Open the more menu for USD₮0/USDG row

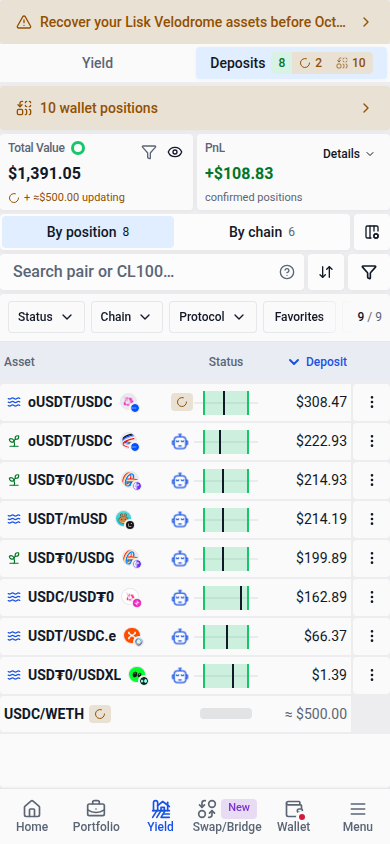pos(372,558)
